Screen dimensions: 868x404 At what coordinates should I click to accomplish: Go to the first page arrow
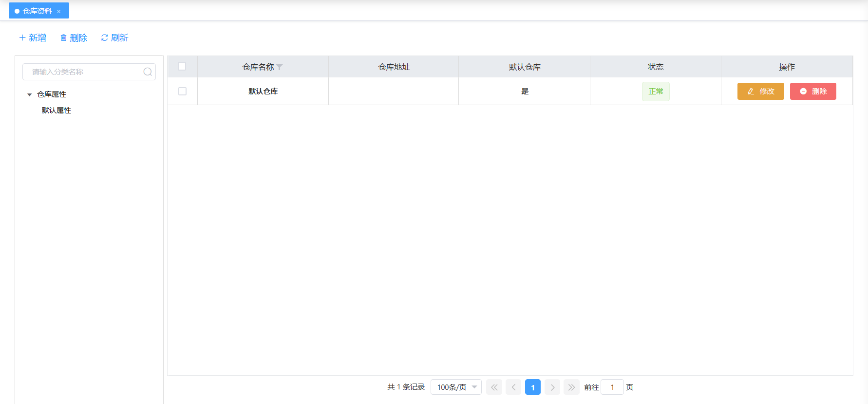(x=494, y=387)
